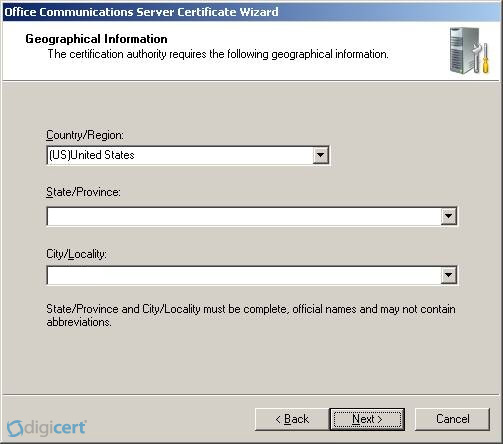Click the Country/Region label
This screenshot has height=444, width=503.
pyautogui.click(x=85, y=135)
